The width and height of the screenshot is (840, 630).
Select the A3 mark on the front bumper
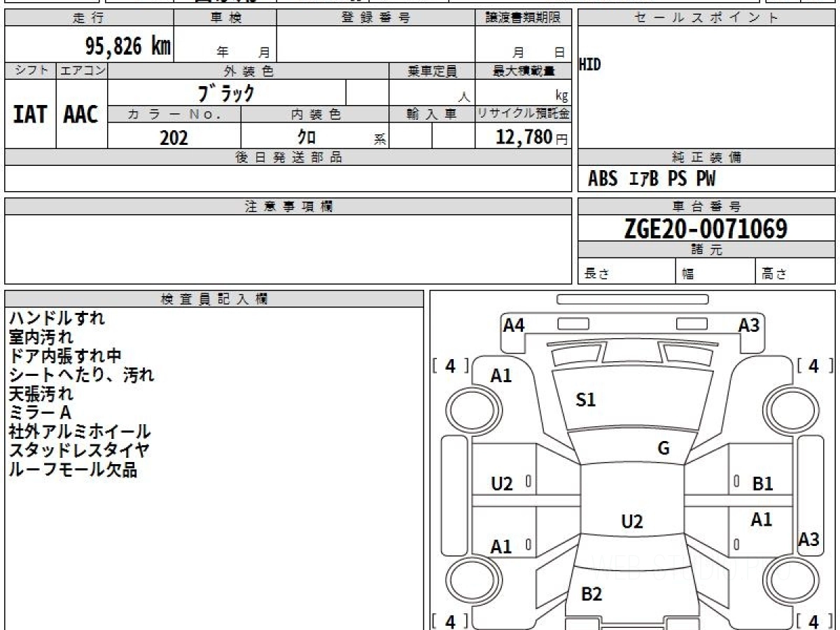(x=749, y=325)
